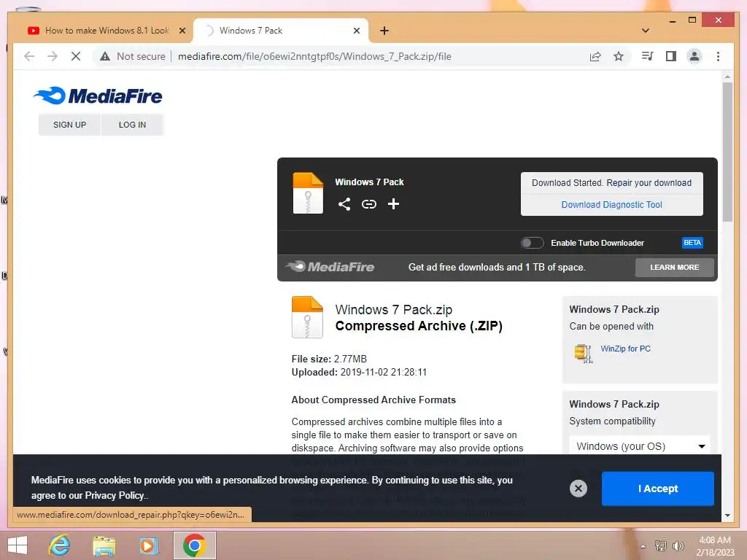Click the volume speaker icon in system tray

coord(678,545)
